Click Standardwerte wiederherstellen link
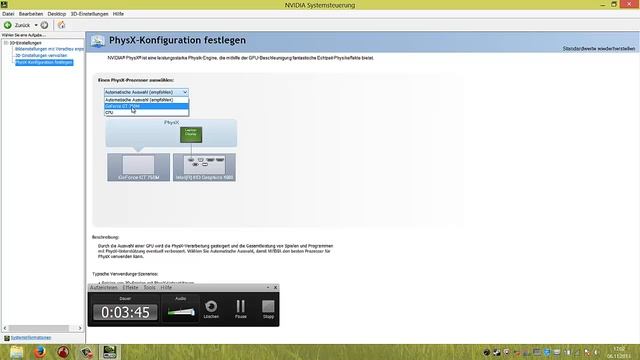The image size is (640, 360). pyautogui.click(x=599, y=49)
